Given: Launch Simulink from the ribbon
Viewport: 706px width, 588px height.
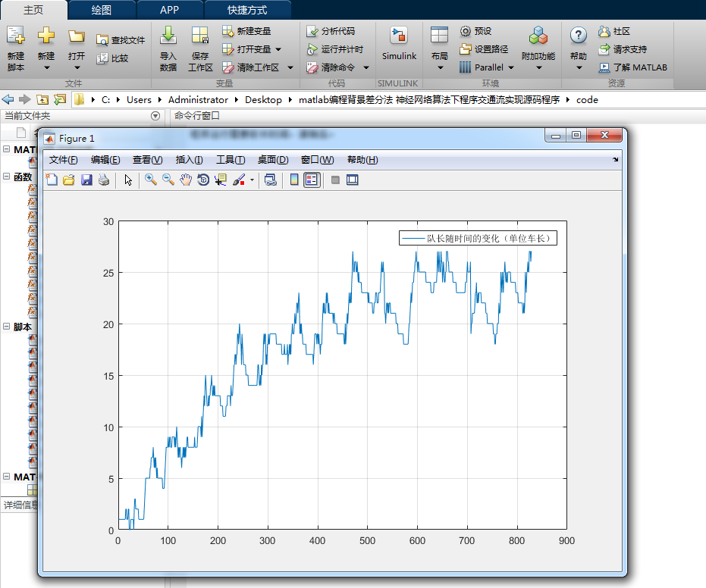Looking at the screenshot, I should (x=399, y=43).
